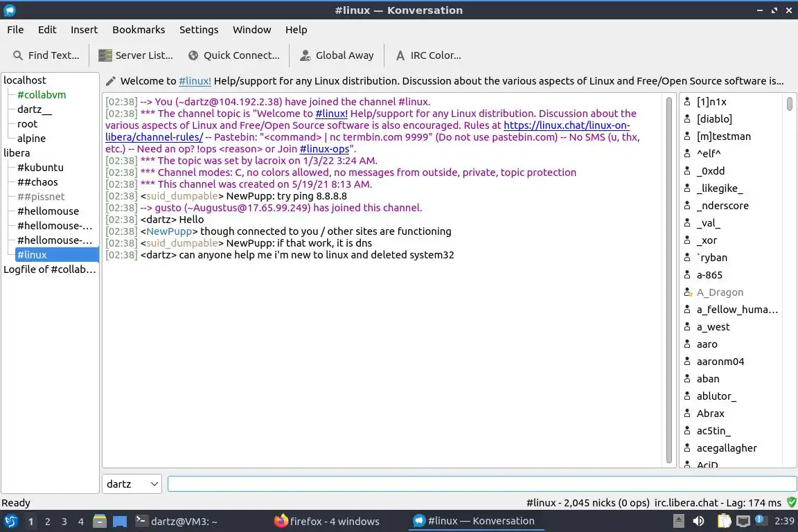
Task: Open the application launcher menu in taskbar
Action: click(10, 522)
